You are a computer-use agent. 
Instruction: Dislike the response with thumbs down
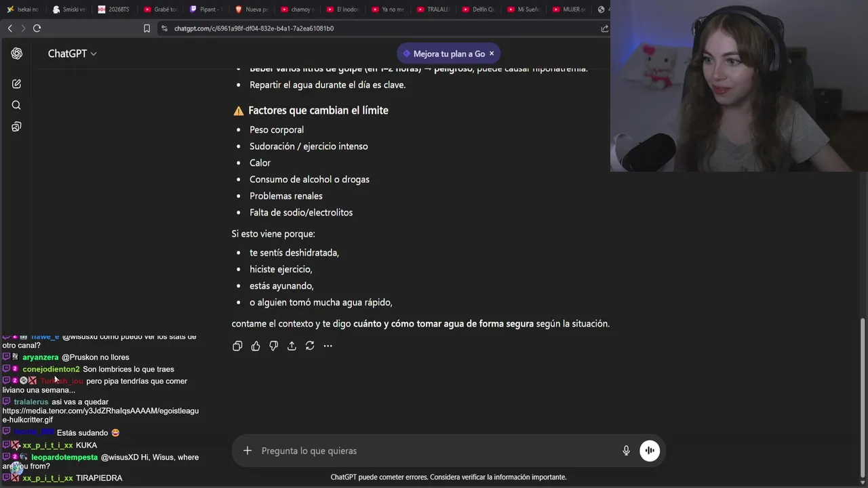click(273, 346)
